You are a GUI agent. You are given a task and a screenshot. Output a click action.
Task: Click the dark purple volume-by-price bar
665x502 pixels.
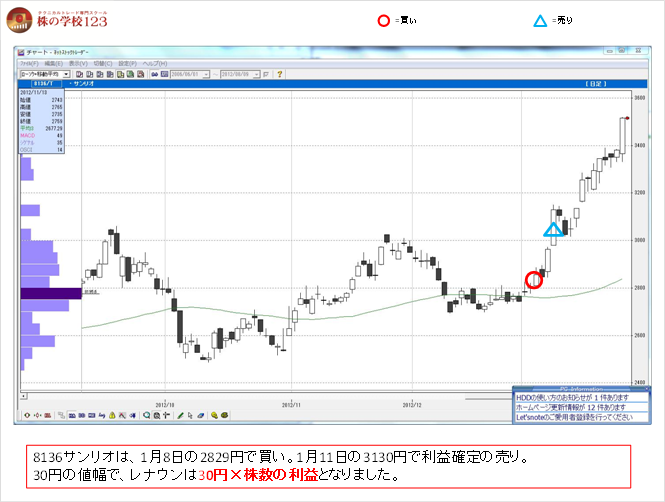(51, 294)
